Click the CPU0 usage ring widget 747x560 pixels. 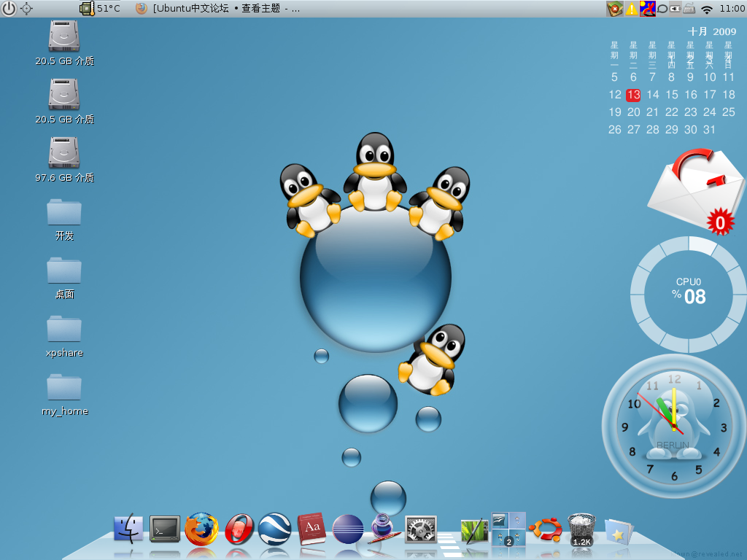pos(689,295)
